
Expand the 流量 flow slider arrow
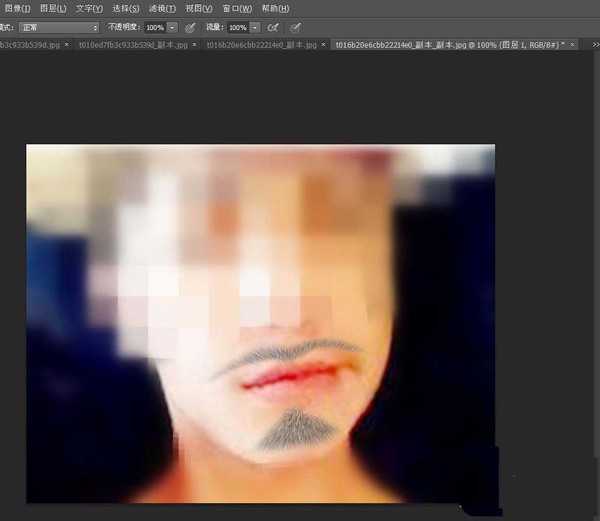pos(254,27)
